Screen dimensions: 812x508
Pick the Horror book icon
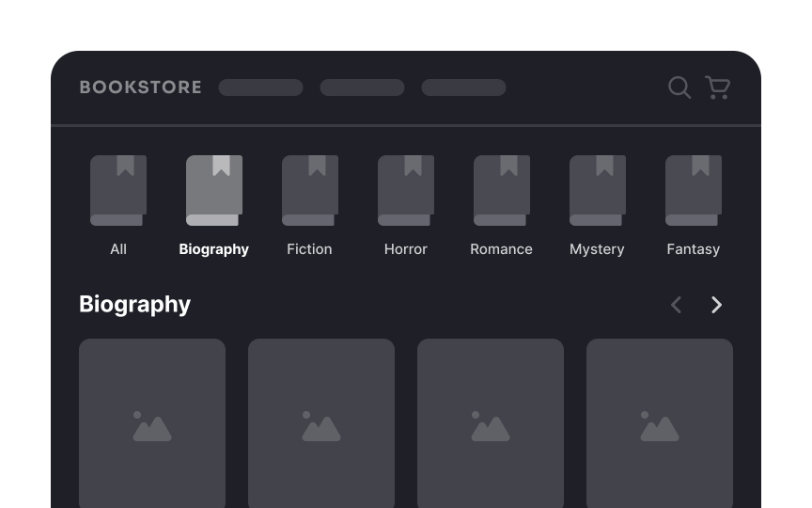[406, 190]
